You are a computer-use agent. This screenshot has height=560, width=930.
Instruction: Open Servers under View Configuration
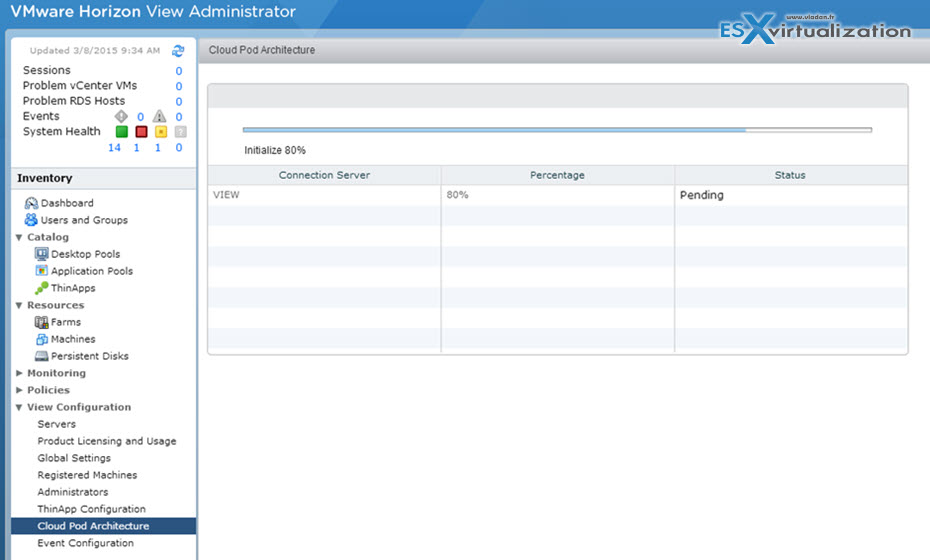[56, 424]
